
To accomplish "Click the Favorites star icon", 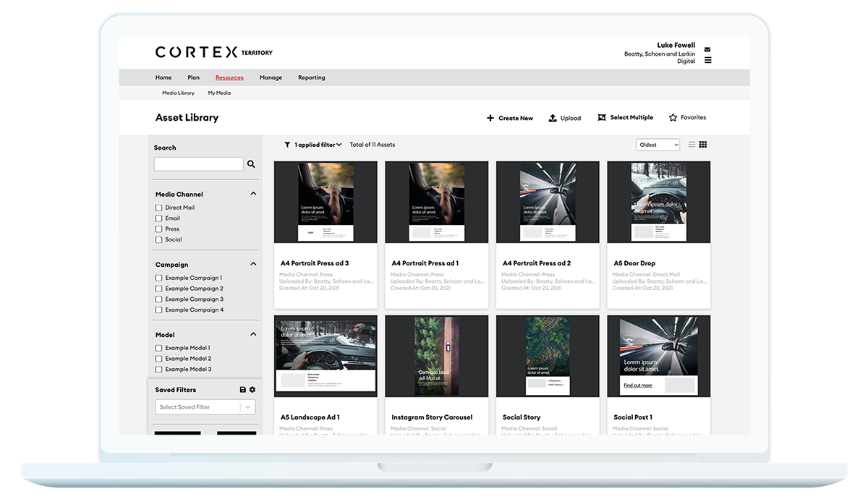I will pyautogui.click(x=673, y=118).
